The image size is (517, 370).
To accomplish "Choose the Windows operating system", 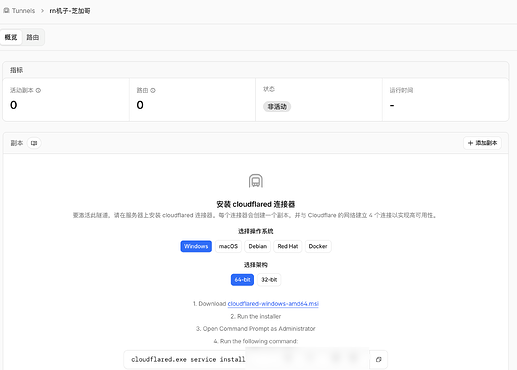I will pos(196,246).
